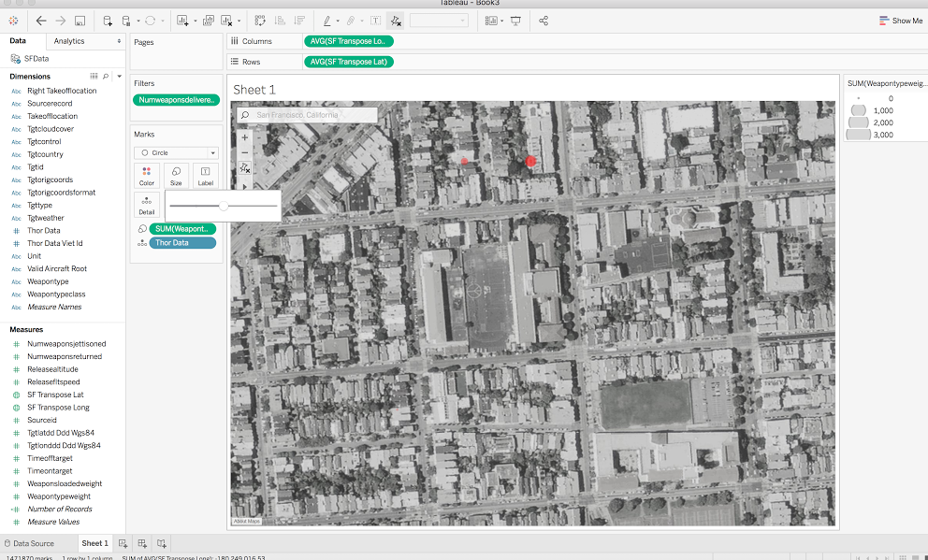The width and height of the screenshot is (928, 560).
Task: Click Thor Data pill on Marks card
Action: 182,243
